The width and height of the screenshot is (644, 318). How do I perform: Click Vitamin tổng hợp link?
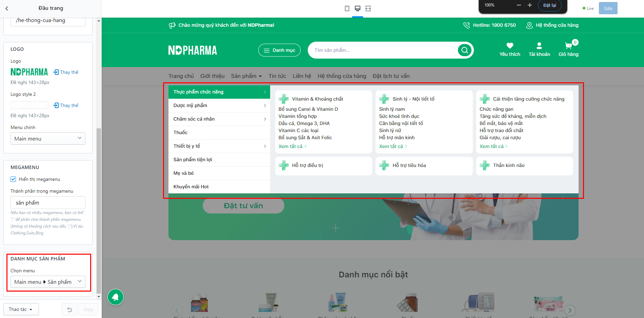(x=298, y=116)
